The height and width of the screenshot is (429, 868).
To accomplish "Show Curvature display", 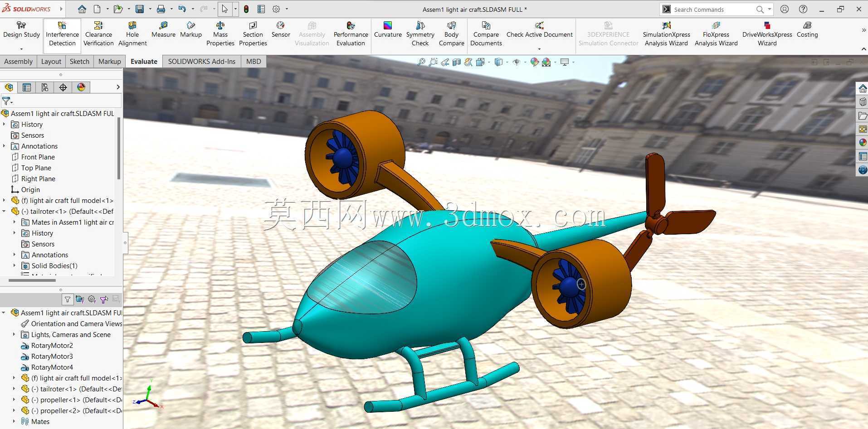I will [388, 29].
